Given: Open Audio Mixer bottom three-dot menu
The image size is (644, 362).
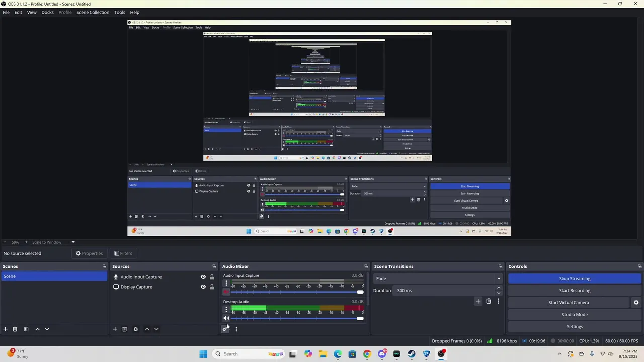Looking at the screenshot, I should (x=236, y=329).
